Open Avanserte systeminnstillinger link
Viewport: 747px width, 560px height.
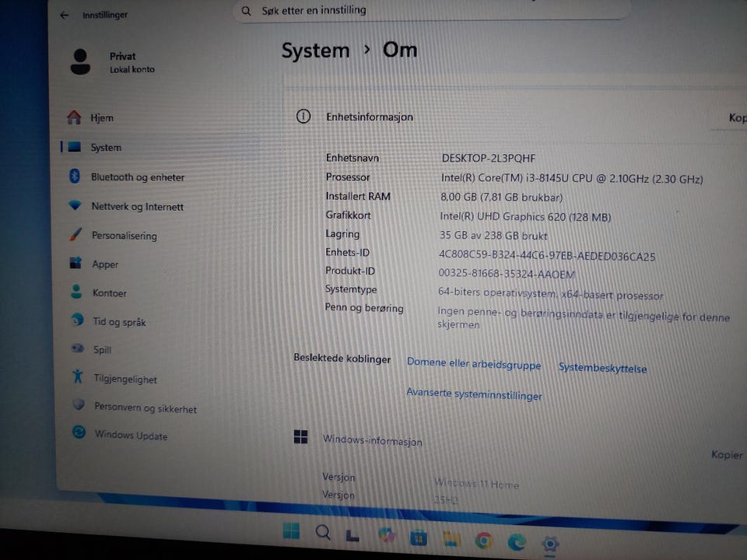(474, 394)
